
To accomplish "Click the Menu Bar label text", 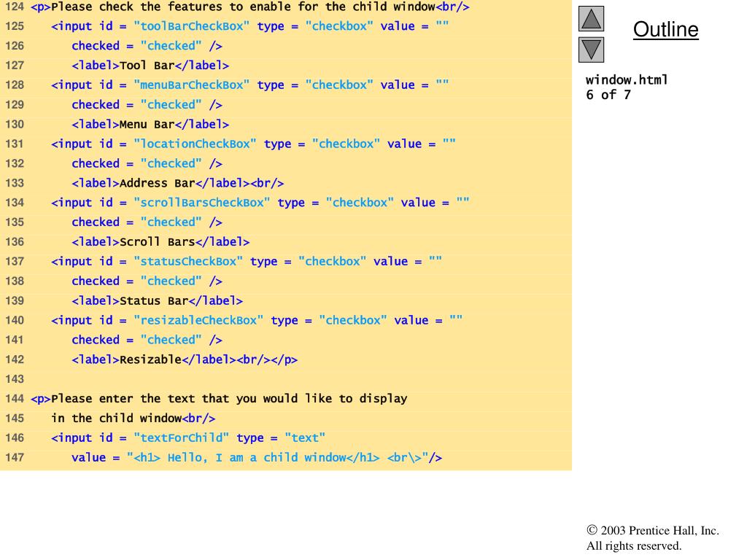I will click(147, 124).
